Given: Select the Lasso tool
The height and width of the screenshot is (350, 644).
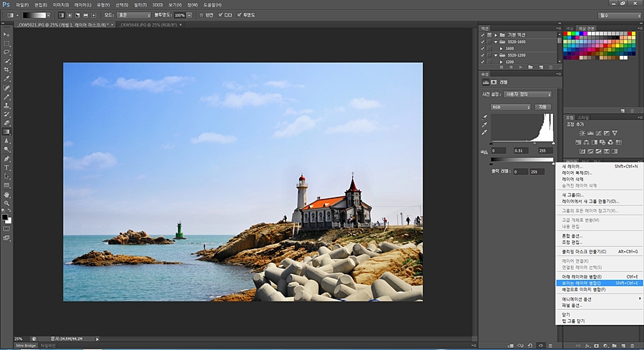Looking at the screenshot, I should [x=6, y=52].
